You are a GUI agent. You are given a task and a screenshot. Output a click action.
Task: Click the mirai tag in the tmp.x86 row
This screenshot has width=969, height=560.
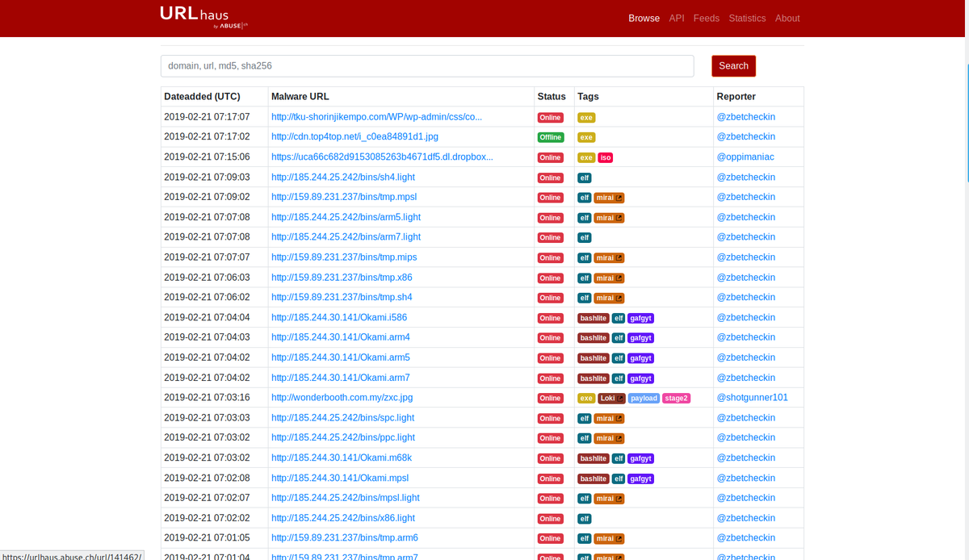[x=609, y=278]
